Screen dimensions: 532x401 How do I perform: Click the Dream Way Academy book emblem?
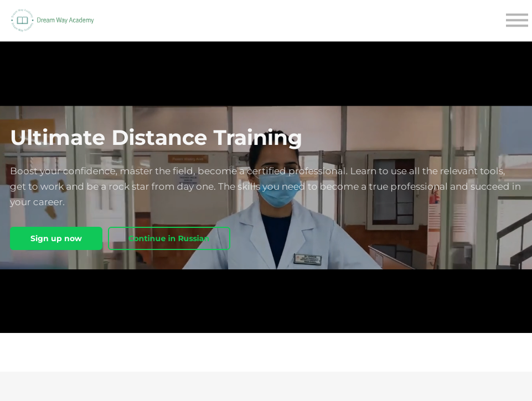tap(22, 20)
